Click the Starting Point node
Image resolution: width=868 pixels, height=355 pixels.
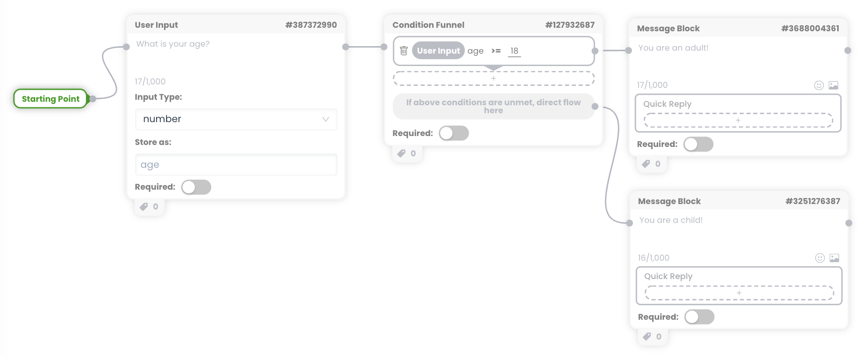pyautogui.click(x=51, y=99)
